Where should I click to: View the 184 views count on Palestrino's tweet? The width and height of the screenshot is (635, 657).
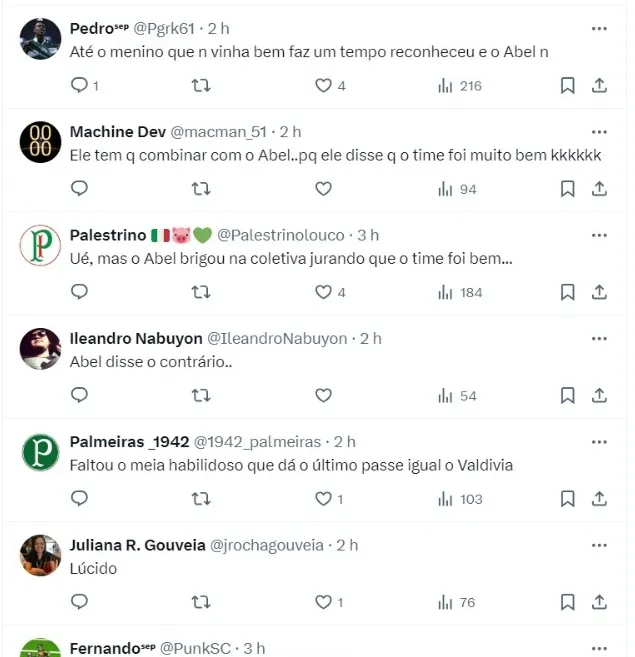(x=460, y=292)
